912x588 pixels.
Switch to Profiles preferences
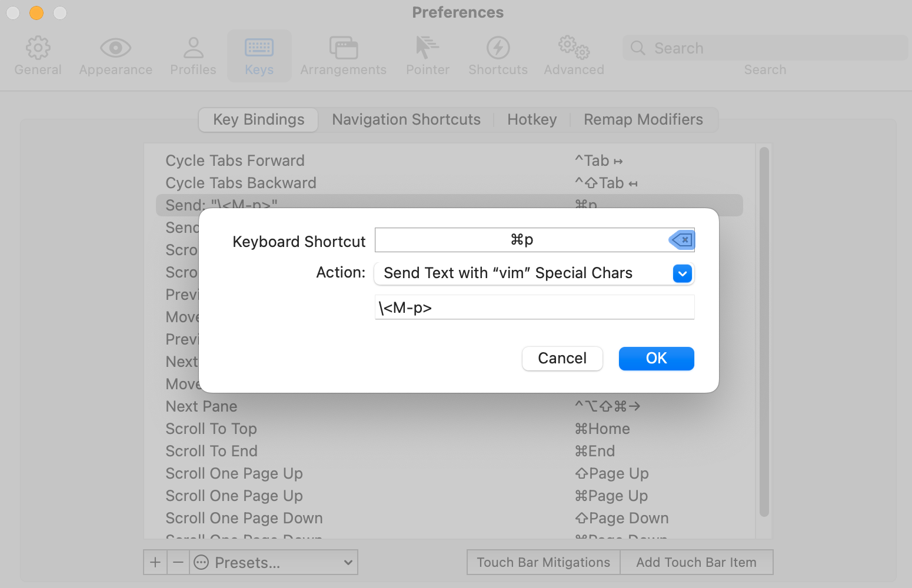point(193,56)
